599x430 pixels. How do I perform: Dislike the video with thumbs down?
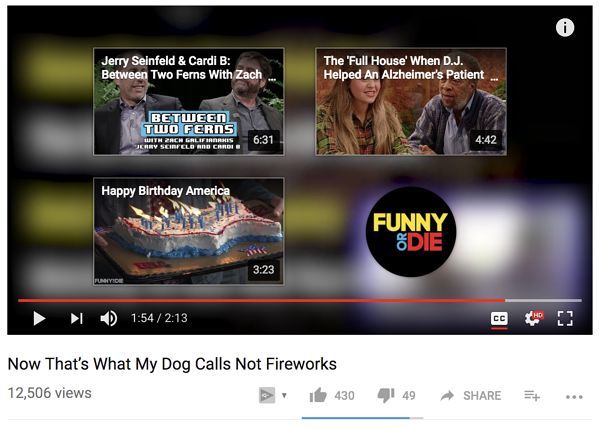386,396
